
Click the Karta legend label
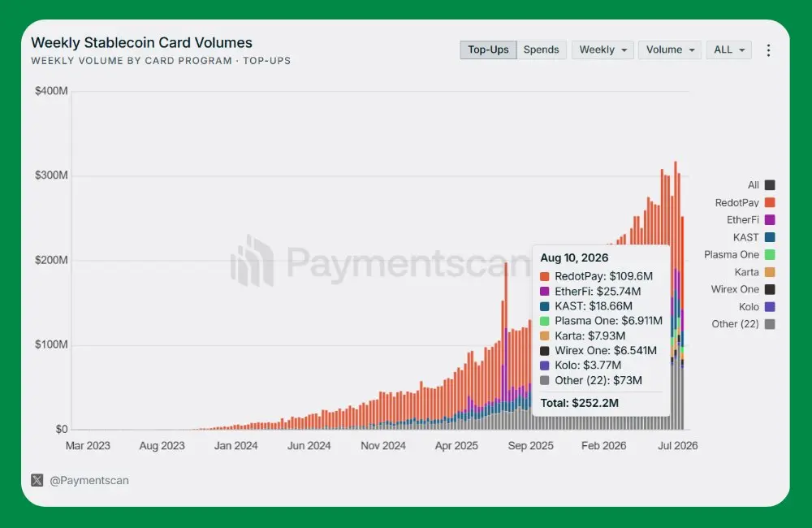click(747, 272)
